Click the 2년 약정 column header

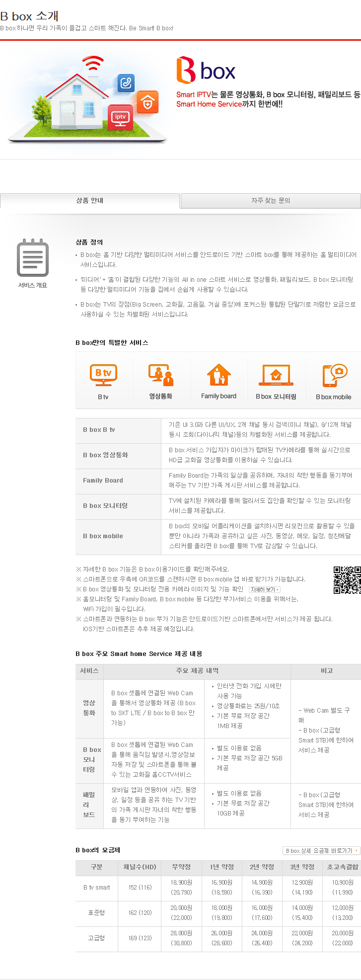(262, 867)
